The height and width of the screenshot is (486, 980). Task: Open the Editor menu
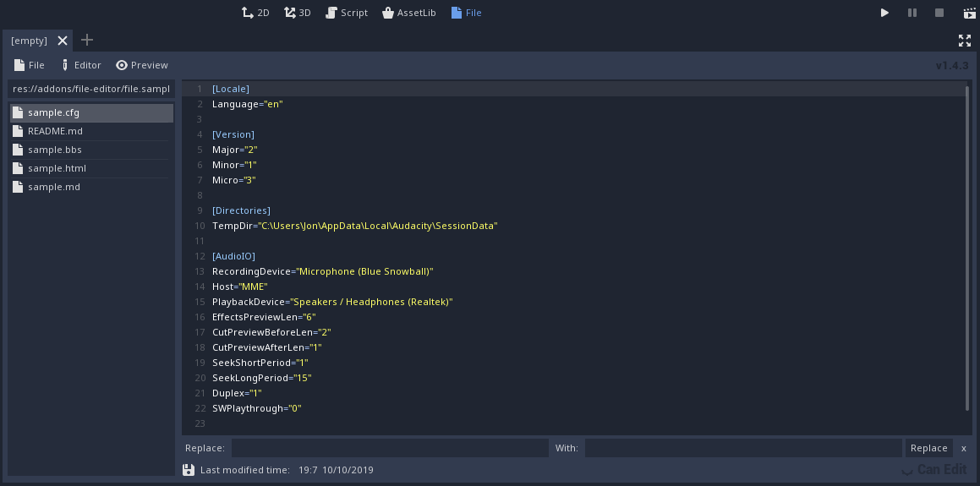(x=80, y=65)
